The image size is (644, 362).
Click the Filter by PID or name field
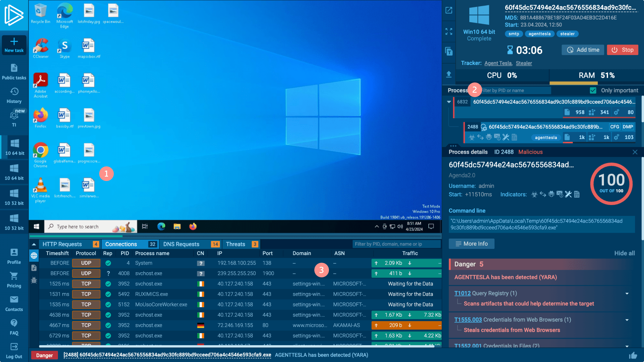point(515,90)
